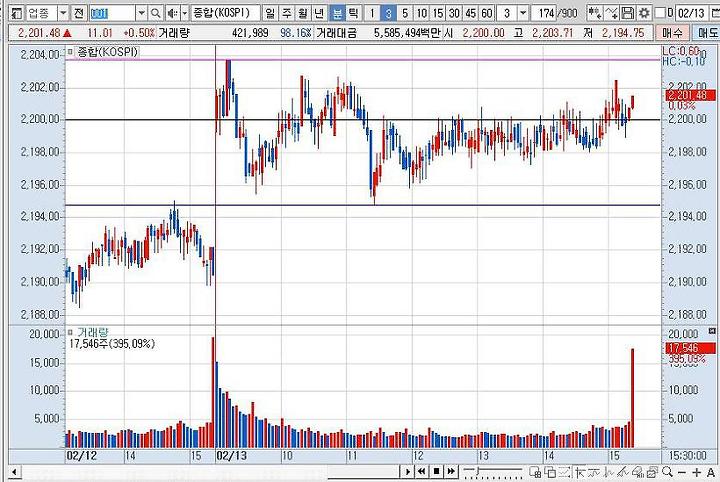The width and height of the screenshot is (720, 482).
Task: Click the crosshair cursor tool at bottom
Action: (x=579, y=471)
